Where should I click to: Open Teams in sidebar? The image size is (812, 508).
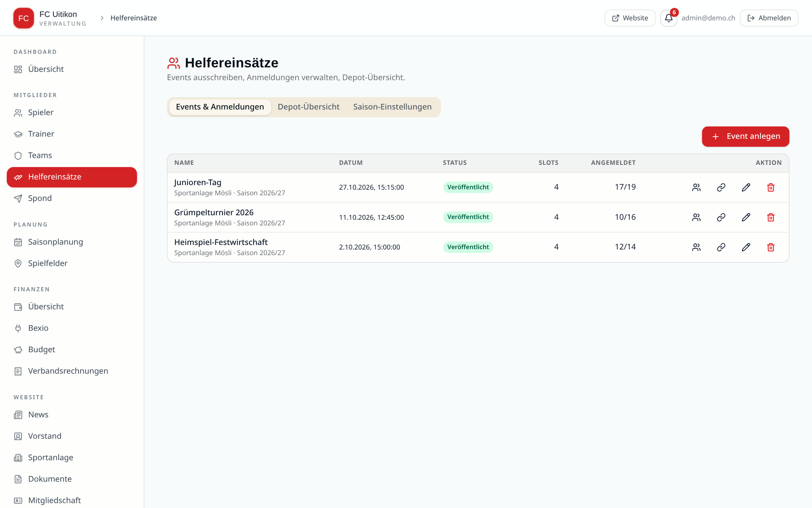(x=72, y=155)
